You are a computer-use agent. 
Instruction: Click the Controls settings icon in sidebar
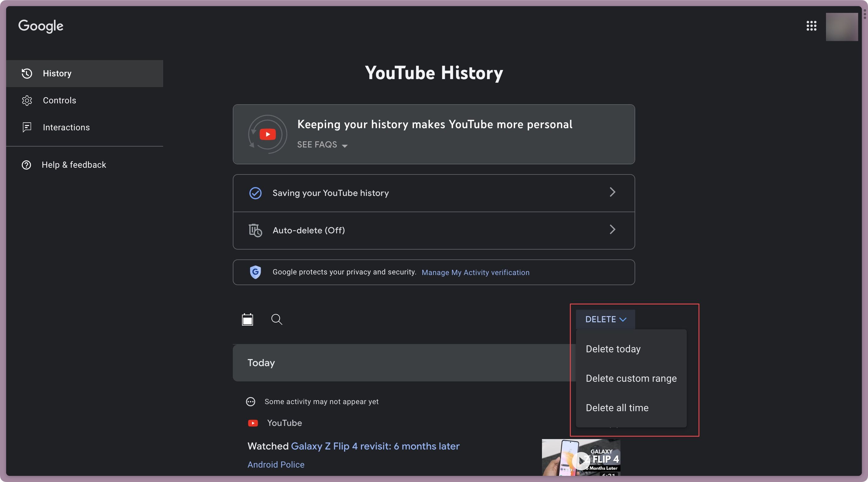tap(27, 100)
